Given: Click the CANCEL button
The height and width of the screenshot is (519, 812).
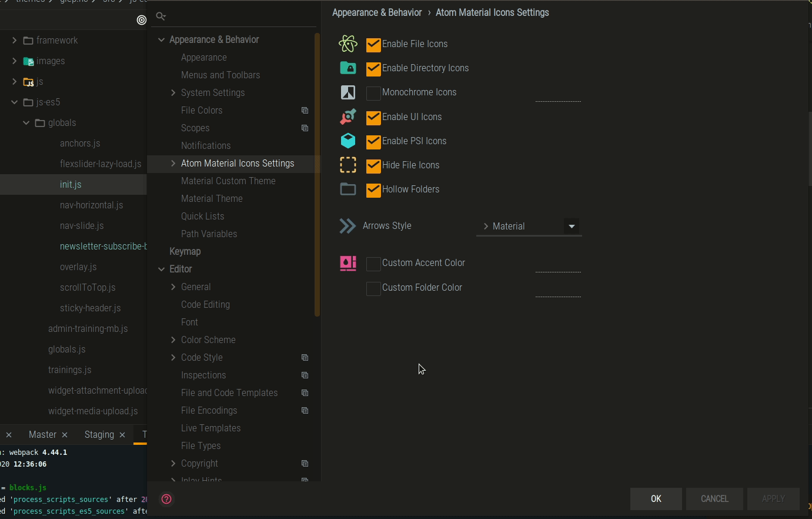Looking at the screenshot, I should [714, 499].
